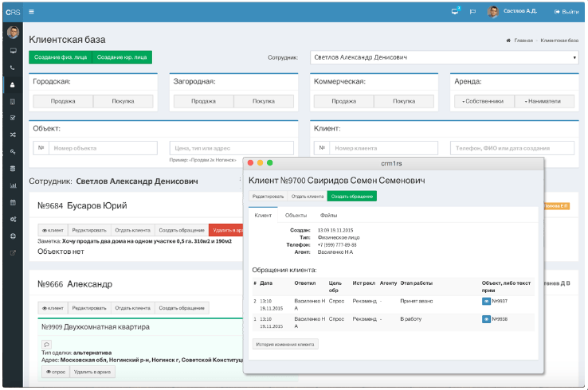
Task: Click История изменения клиента button
Action: (x=285, y=344)
